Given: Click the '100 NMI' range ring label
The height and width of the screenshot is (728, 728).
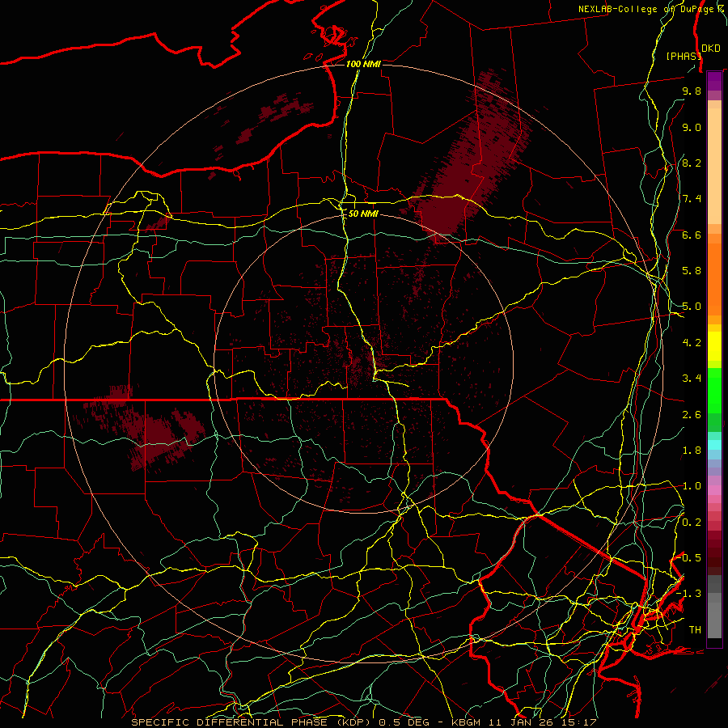Looking at the screenshot, I should 363,64.
